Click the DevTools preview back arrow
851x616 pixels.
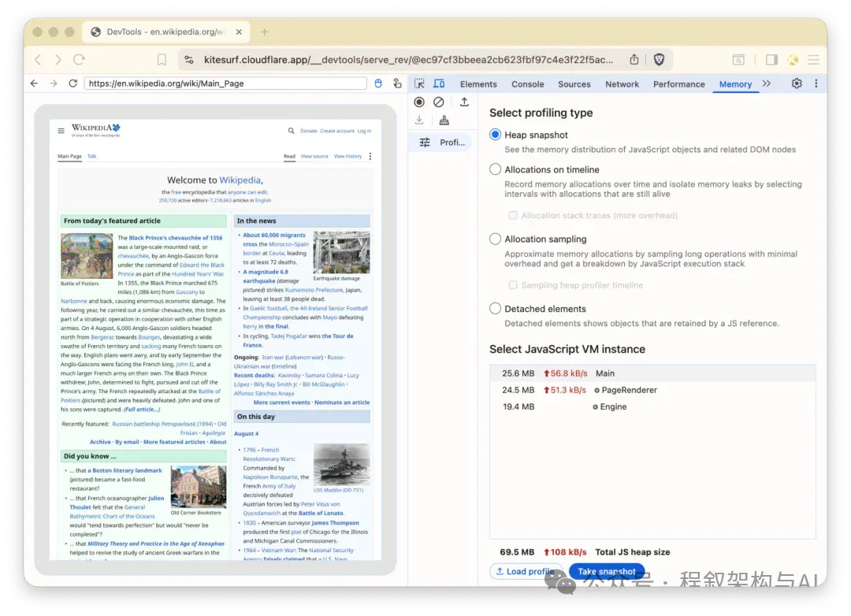[34, 83]
